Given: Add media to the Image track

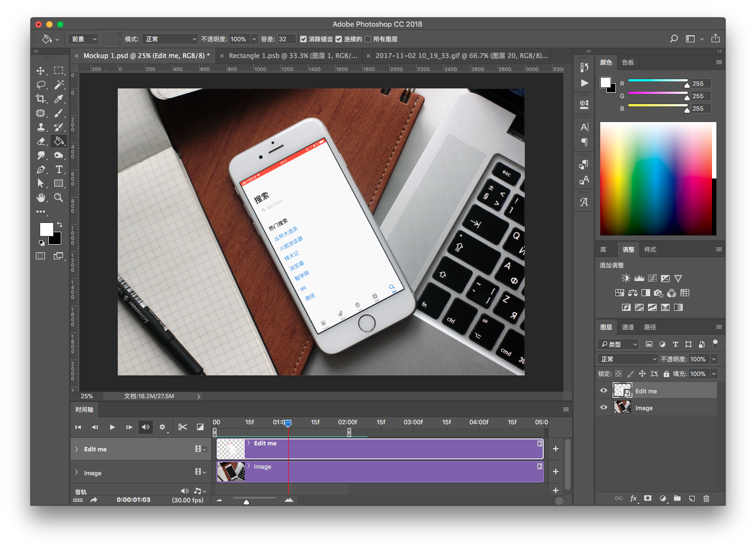Looking at the screenshot, I should (x=555, y=471).
